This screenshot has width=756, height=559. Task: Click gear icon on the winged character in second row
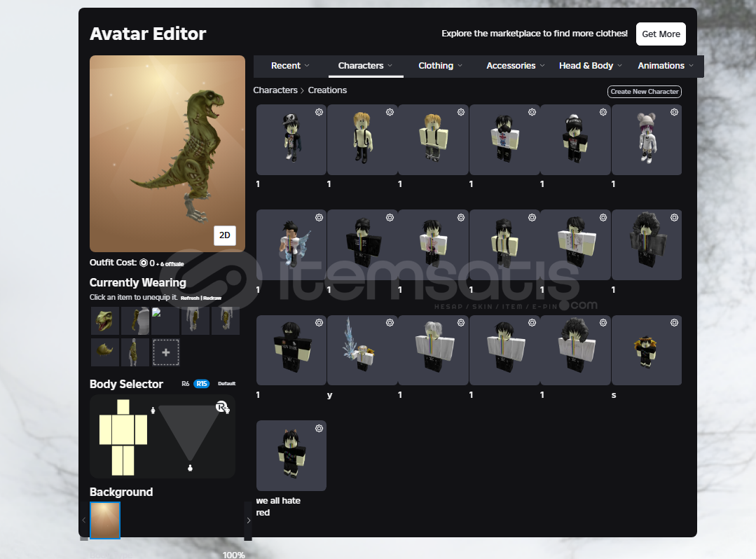[319, 217]
